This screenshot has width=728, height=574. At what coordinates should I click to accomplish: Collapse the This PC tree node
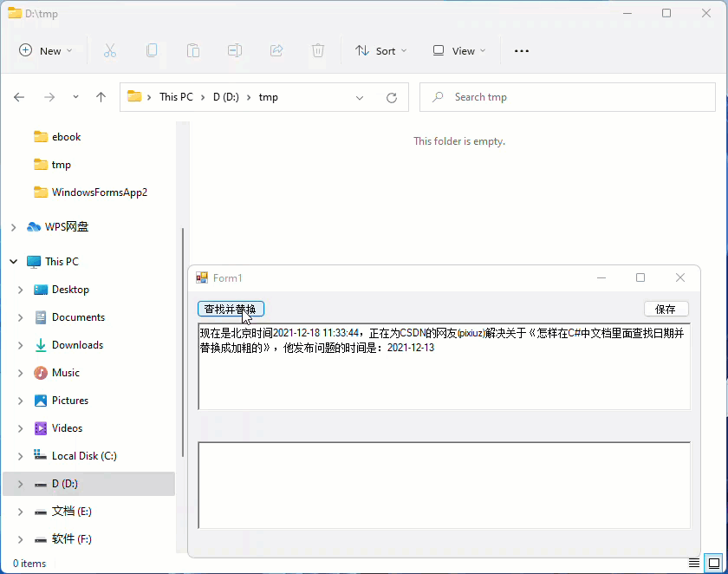[14, 262]
